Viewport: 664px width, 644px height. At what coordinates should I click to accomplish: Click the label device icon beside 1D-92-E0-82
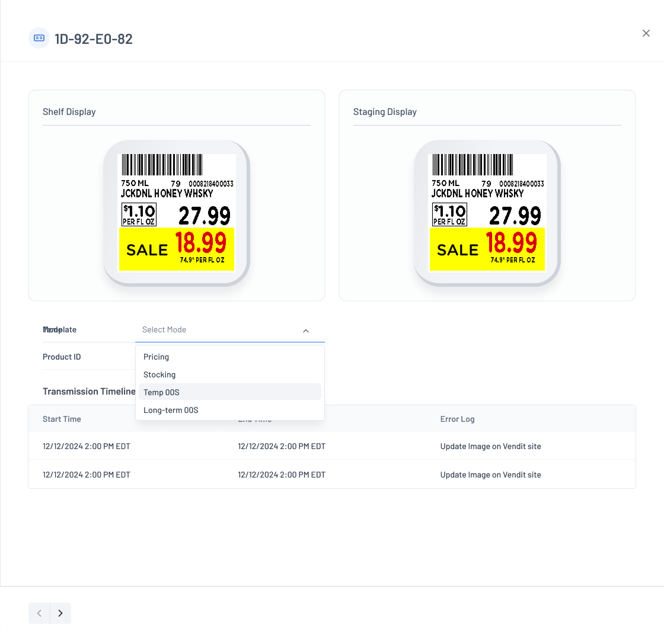pyautogui.click(x=39, y=38)
